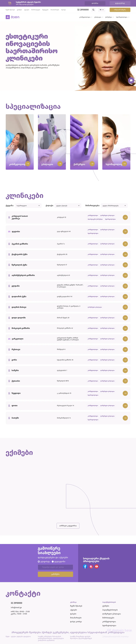Click the მედი logo icon

tap(8, 17)
